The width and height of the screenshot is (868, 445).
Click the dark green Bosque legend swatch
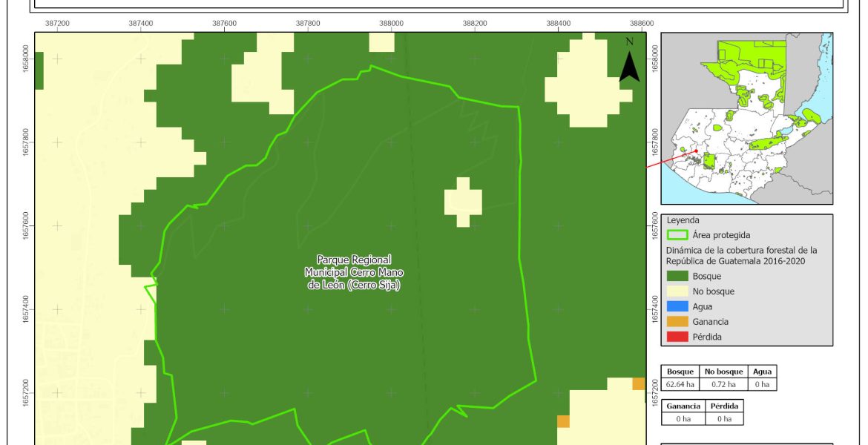pos(677,276)
